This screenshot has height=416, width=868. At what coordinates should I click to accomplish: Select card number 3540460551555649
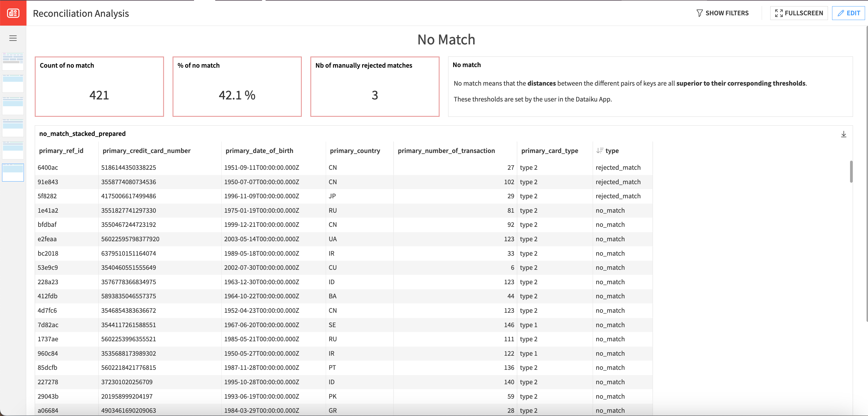click(128, 267)
